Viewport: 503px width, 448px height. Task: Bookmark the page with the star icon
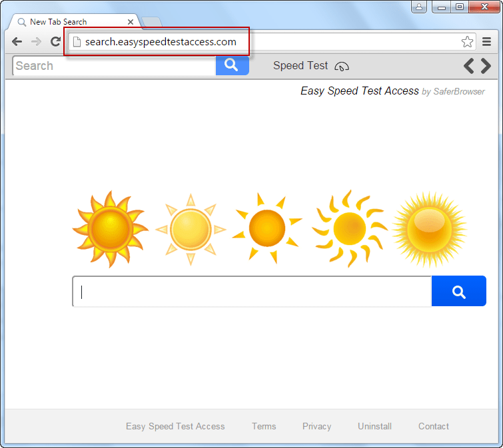467,42
